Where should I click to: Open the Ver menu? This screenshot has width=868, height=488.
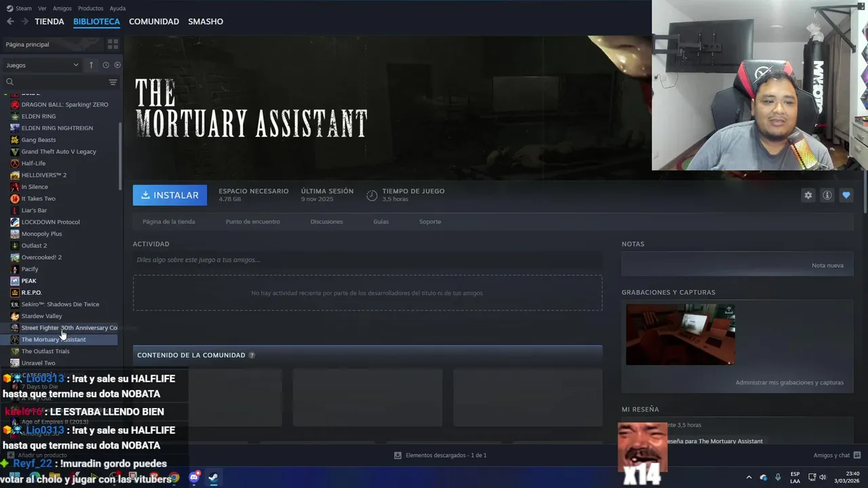[x=42, y=8]
